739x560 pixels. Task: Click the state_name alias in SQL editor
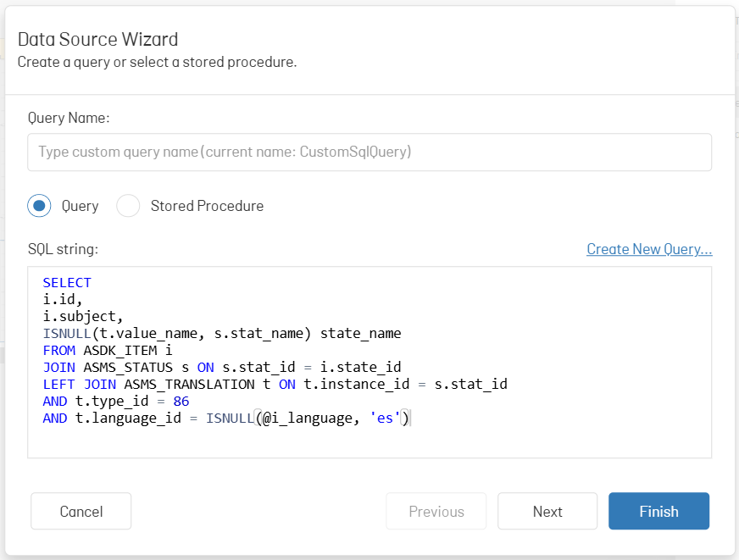pos(360,334)
